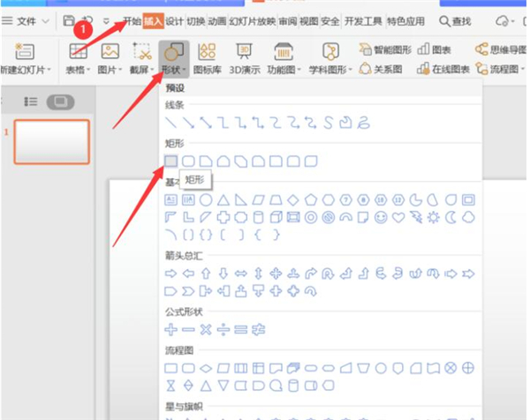530x420 pixels.
Task: Switch to slide thumbnail view toggle
Action: (60, 102)
